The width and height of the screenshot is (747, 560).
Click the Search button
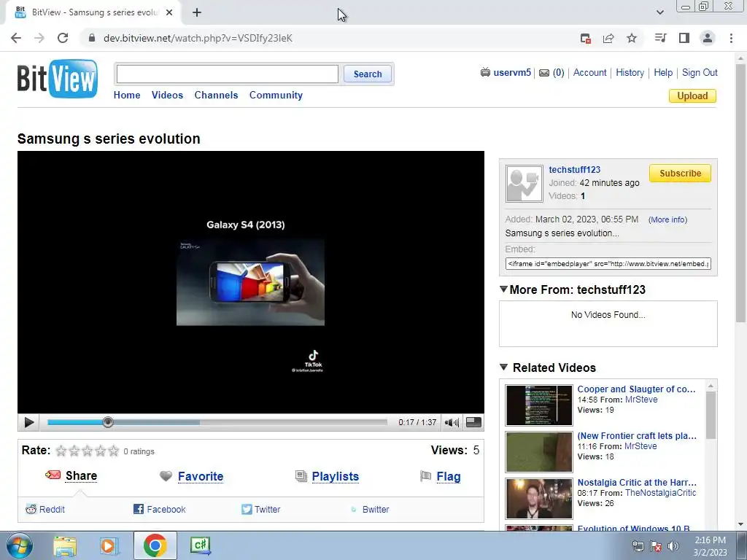pos(368,74)
